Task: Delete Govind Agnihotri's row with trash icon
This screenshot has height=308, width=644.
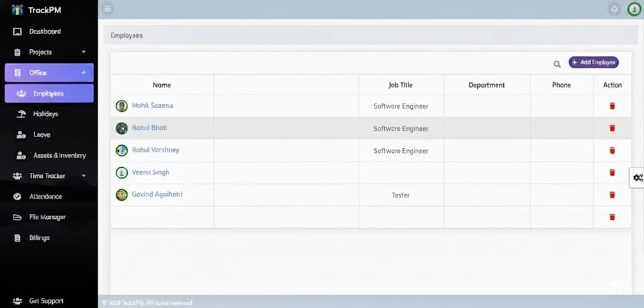Action: pos(612,195)
